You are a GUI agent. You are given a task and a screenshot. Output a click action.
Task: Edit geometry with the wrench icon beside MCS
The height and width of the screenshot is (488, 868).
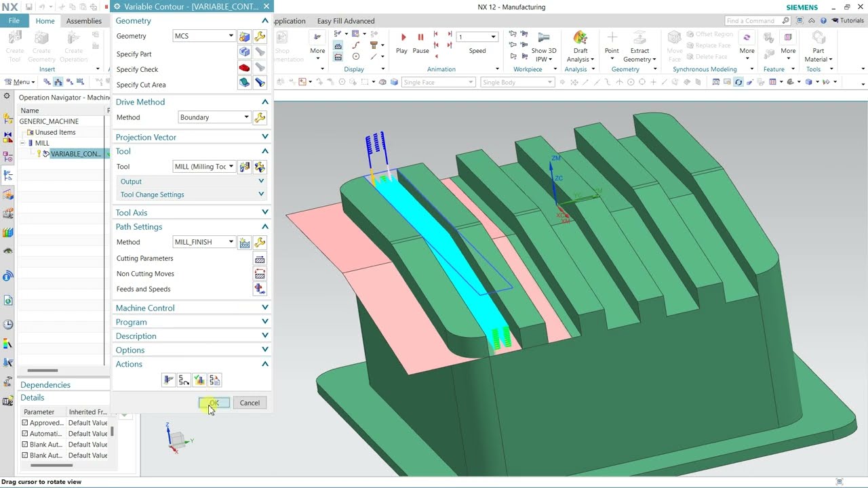point(260,36)
